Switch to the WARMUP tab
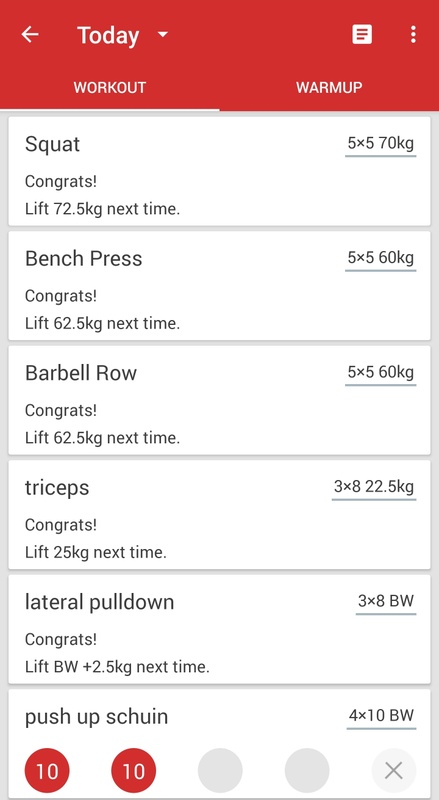The height and width of the screenshot is (800, 439). (329, 87)
